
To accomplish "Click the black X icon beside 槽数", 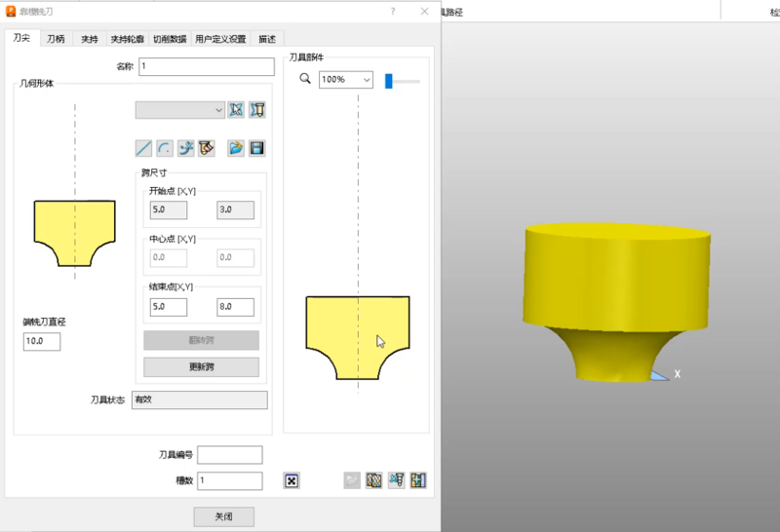I will pos(292,480).
